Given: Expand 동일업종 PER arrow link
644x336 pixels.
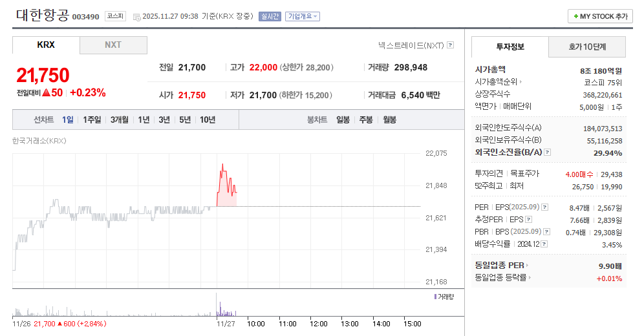Looking at the screenshot, I should (527, 266).
